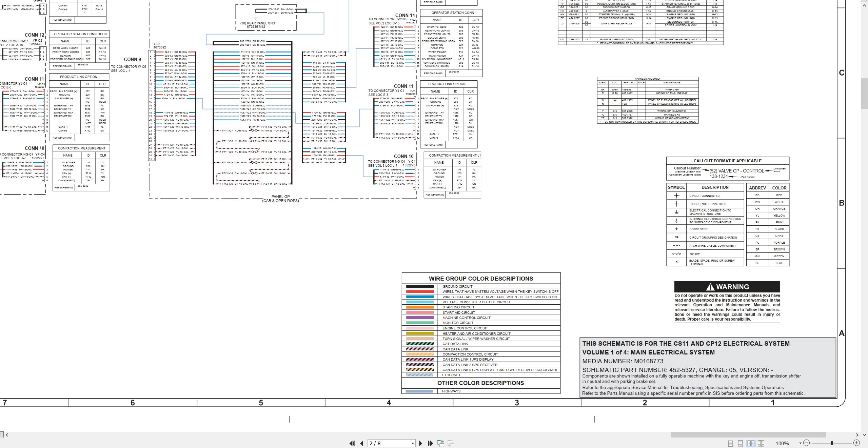Click the HIGHWAYS legend label

click(451, 391)
